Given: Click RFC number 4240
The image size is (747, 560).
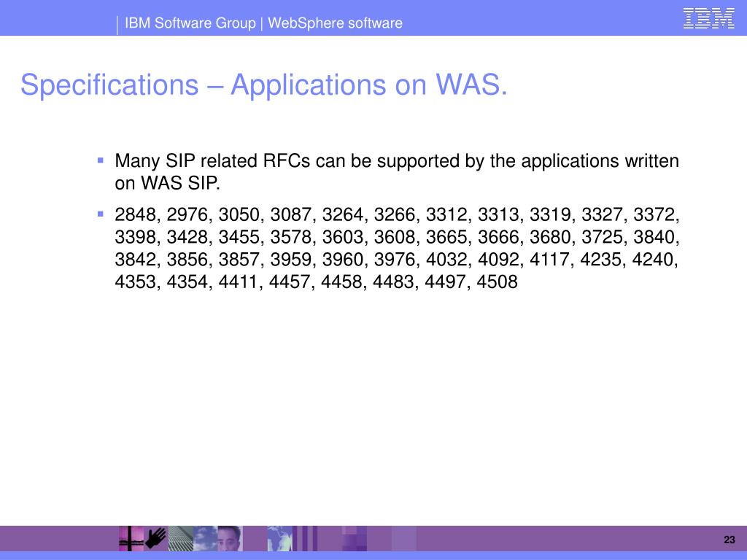Looking at the screenshot, I should [652, 260].
